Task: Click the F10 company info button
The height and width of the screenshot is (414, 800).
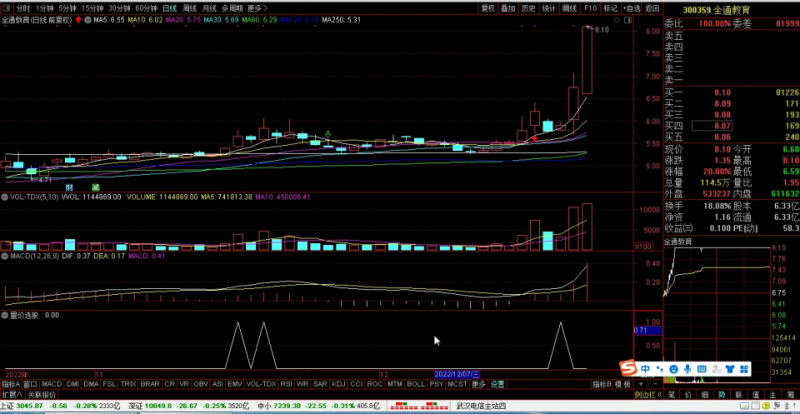Action: click(590, 7)
